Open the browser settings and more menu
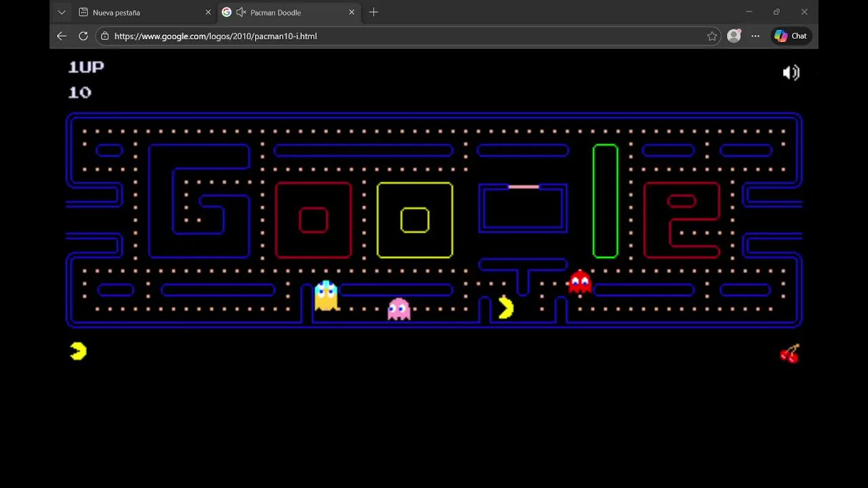 point(755,36)
